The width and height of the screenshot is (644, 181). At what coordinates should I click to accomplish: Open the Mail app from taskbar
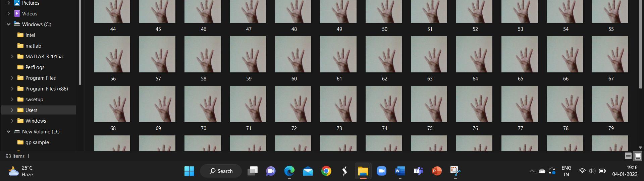coord(308,171)
